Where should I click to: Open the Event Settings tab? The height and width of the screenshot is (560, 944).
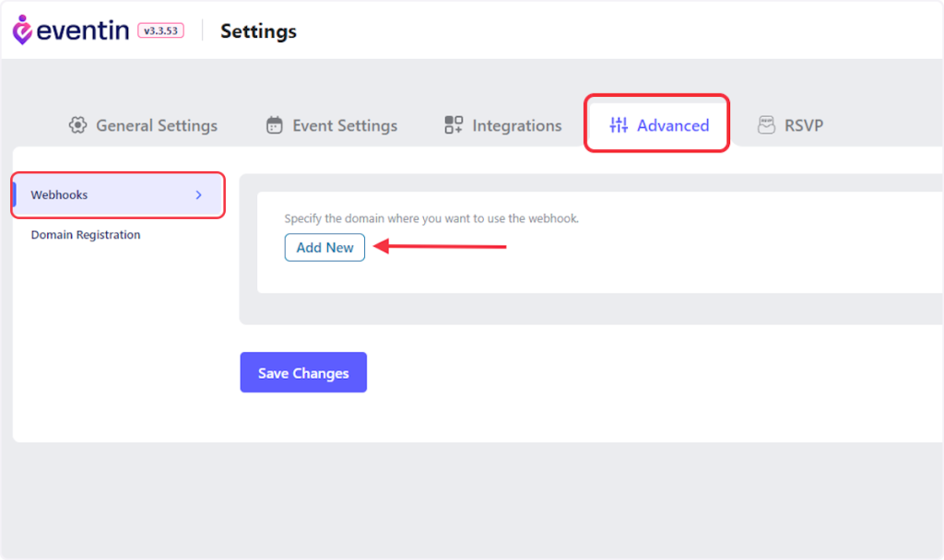click(x=345, y=125)
